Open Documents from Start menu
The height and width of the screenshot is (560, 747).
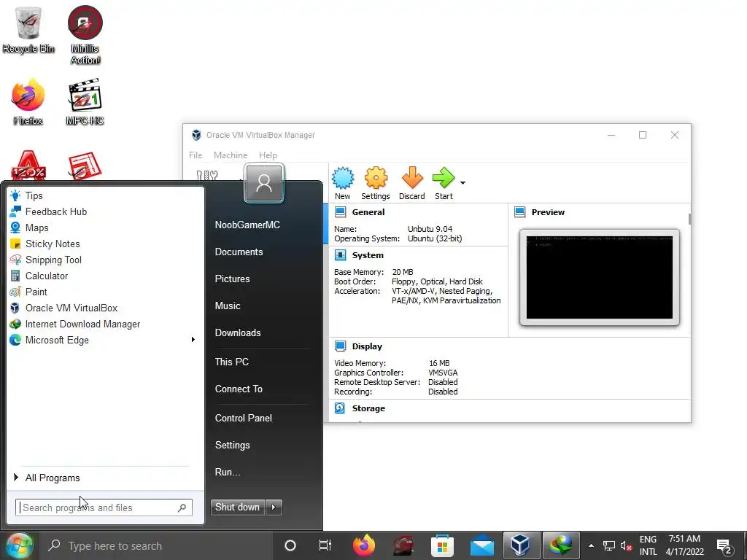[x=239, y=252]
